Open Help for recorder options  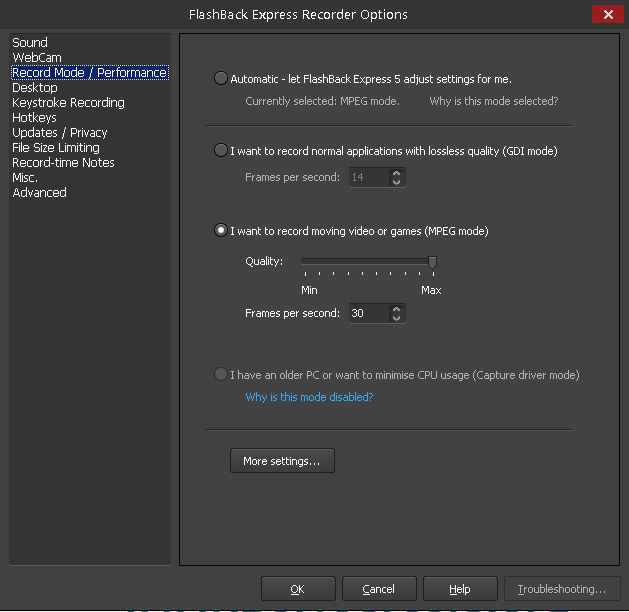pyautogui.click(x=460, y=589)
